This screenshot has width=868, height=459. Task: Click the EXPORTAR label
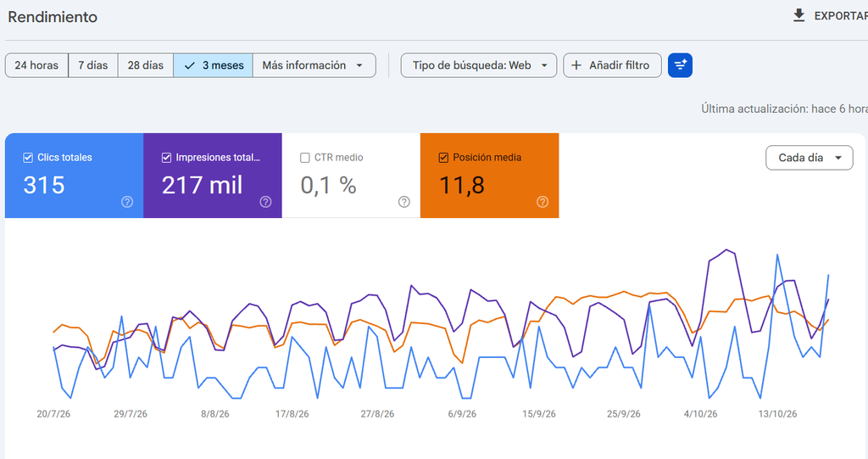pos(841,16)
